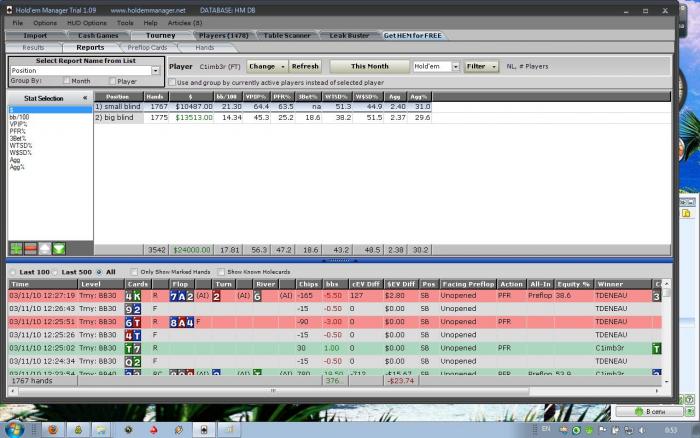Switch to the Table Scanner tab

(x=287, y=36)
